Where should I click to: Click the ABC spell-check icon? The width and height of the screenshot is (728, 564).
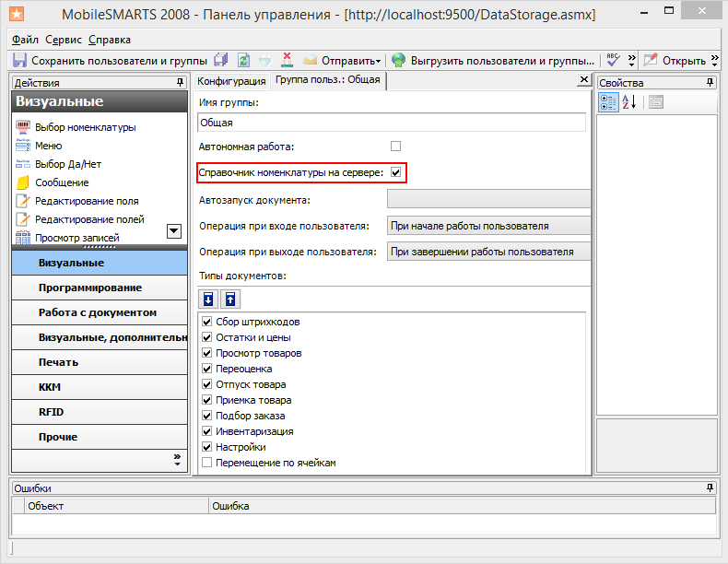tap(613, 60)
